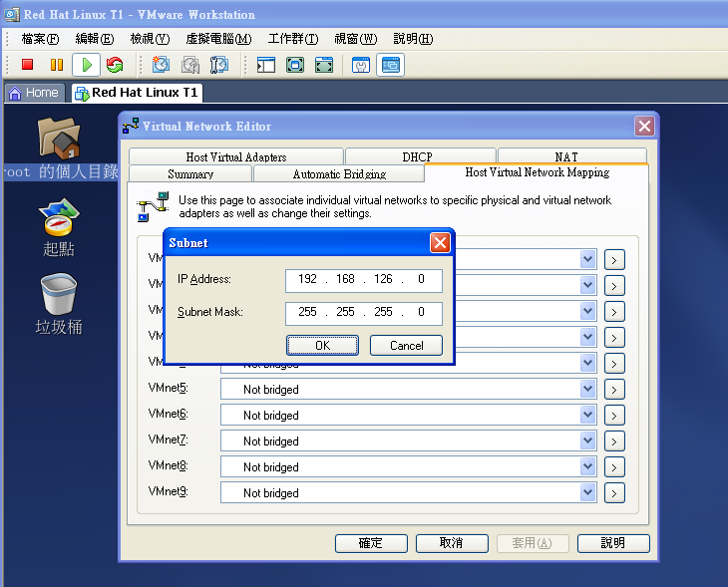Click the orange Suspend toolbar icon
This screenshot has height=587, width=728.
pyautogui.click(x=57, y=65)
